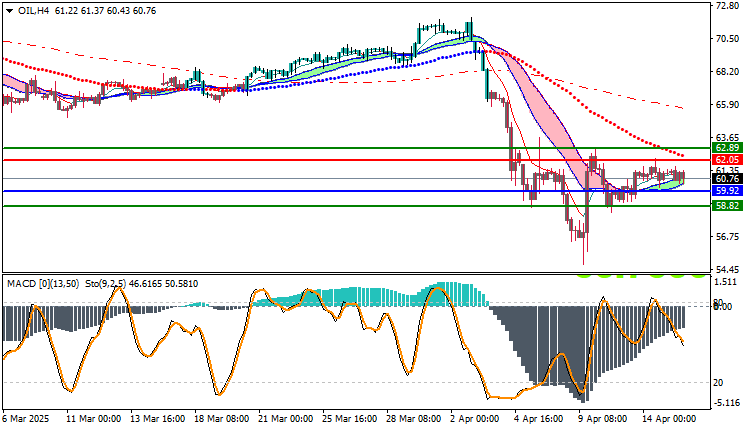Click the 2 Apr 00:00 time label
The height and width of the screenshot is (430, 750).
(475, 419)
